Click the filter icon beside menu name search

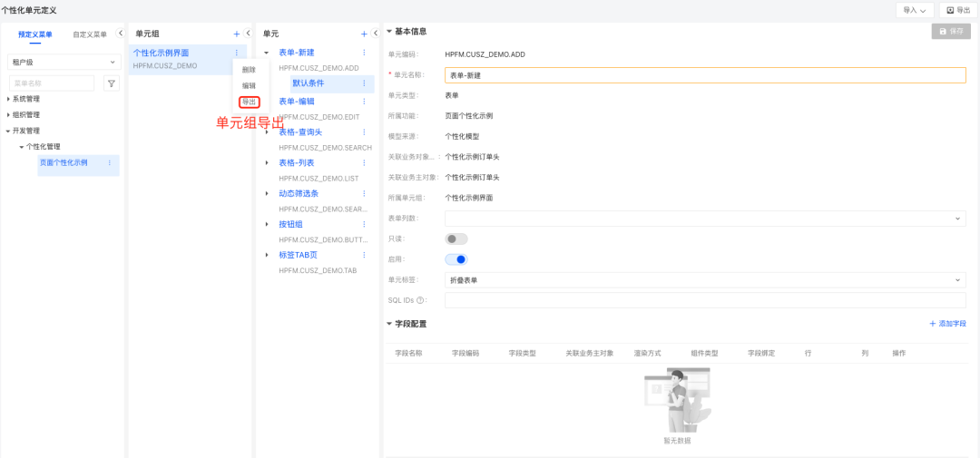112,83
